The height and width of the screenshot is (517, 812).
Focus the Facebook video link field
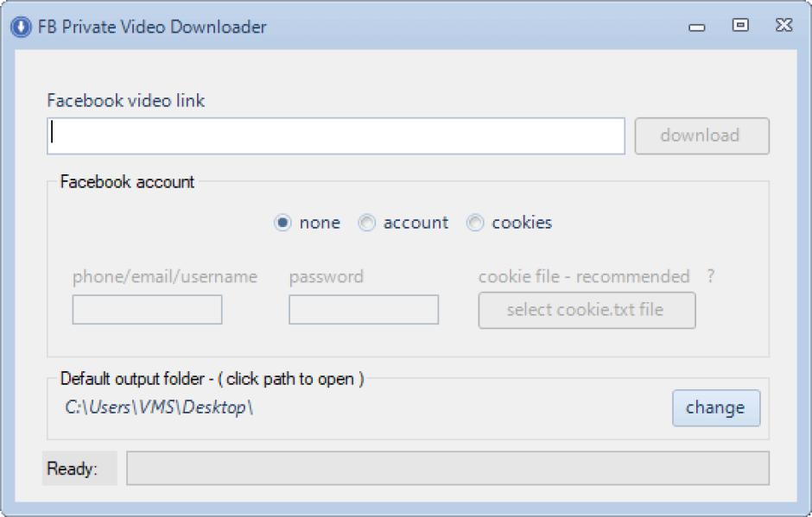tap(335, 136)
